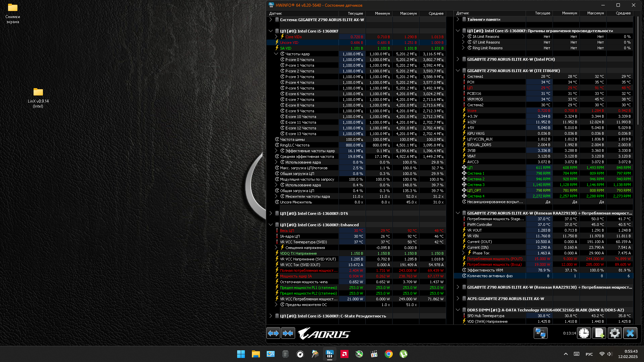
Task: Click the left Максимум column header
Action: 408,13
